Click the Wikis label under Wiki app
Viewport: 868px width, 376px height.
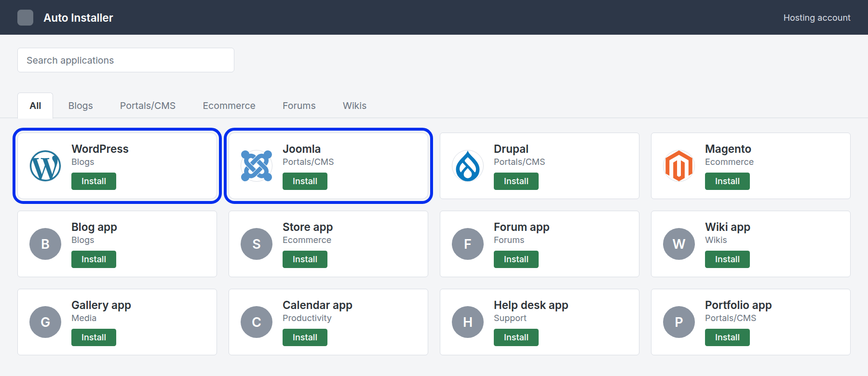716,240
